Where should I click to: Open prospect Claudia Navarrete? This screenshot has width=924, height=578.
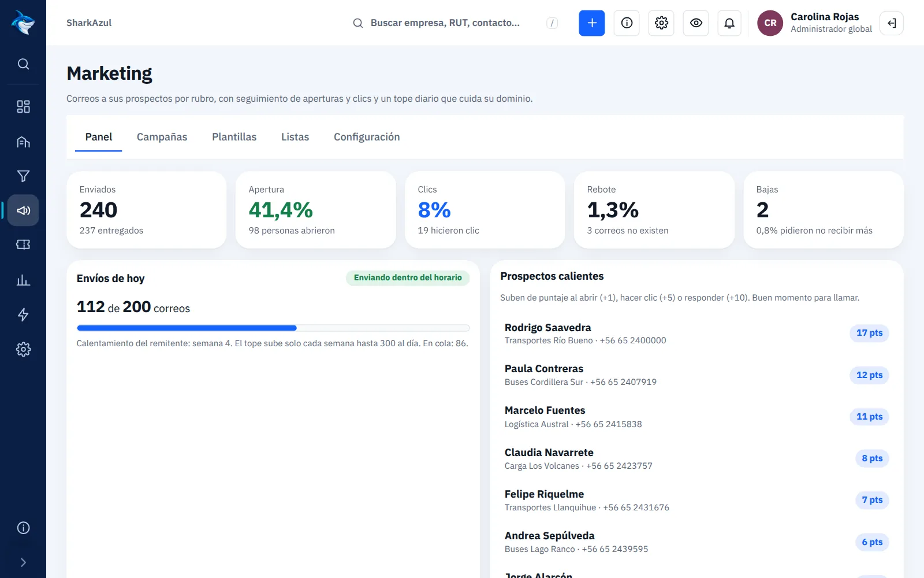[696, 459]
